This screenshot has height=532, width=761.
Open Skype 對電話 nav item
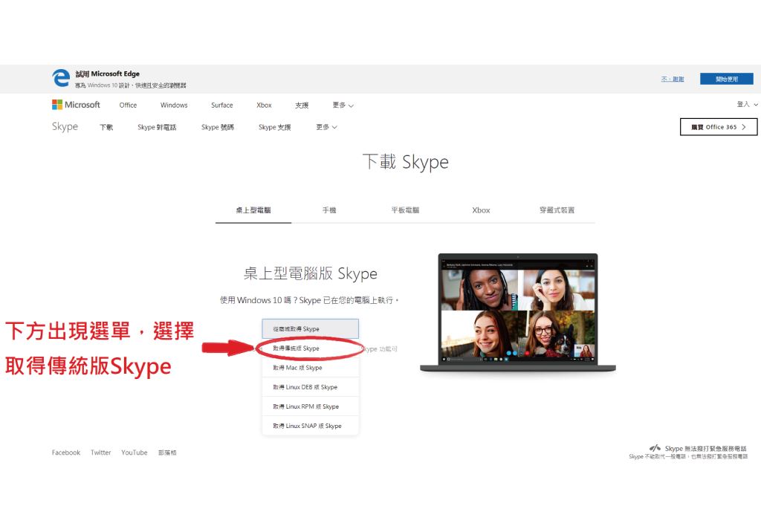pos(157,127)
